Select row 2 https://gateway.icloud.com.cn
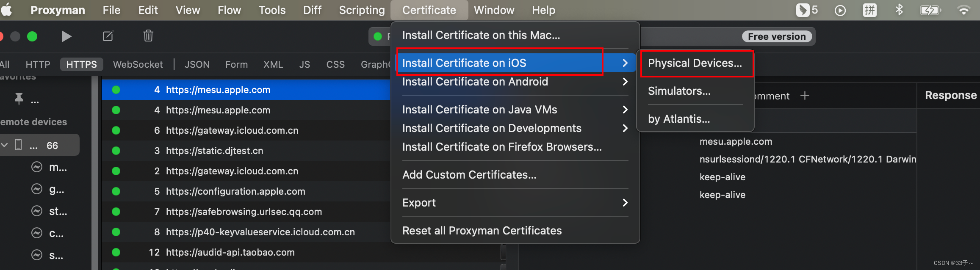The image size is (980, 270). [246, 171]
